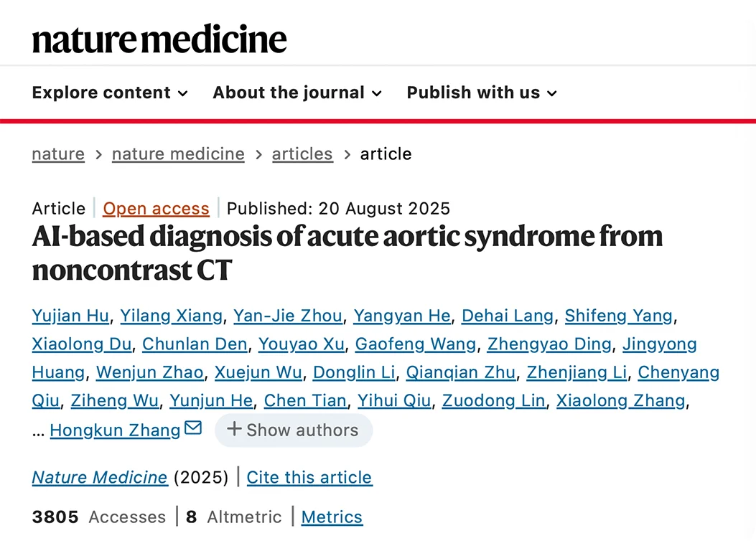The height and width of the screenshot is (556, 756).
Task: Click author Zhengyao Ding
Action: [549, 344]
